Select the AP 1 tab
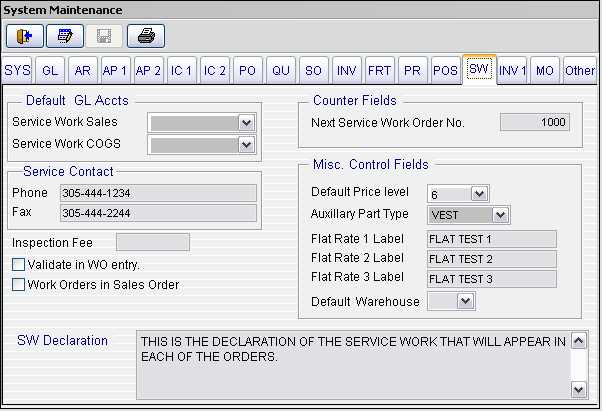 point(115,71)
